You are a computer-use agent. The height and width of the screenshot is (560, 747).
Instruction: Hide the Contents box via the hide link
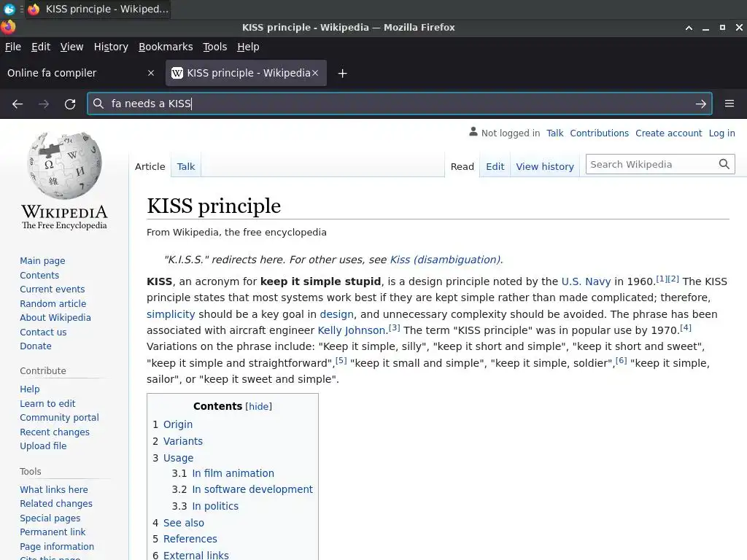(259, 406)
